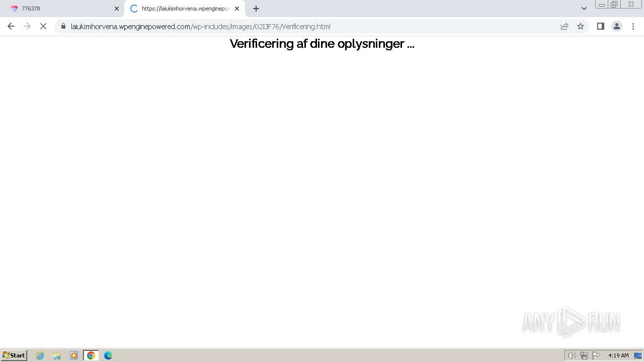The image size is (644, 362).
Task: Open the Chrome three-dot menu
Action: point(633,26)
